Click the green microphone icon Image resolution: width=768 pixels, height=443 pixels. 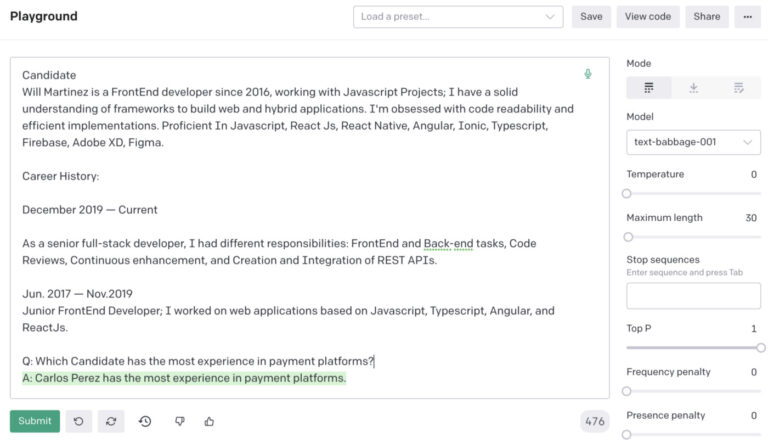(x=588, y=74)
